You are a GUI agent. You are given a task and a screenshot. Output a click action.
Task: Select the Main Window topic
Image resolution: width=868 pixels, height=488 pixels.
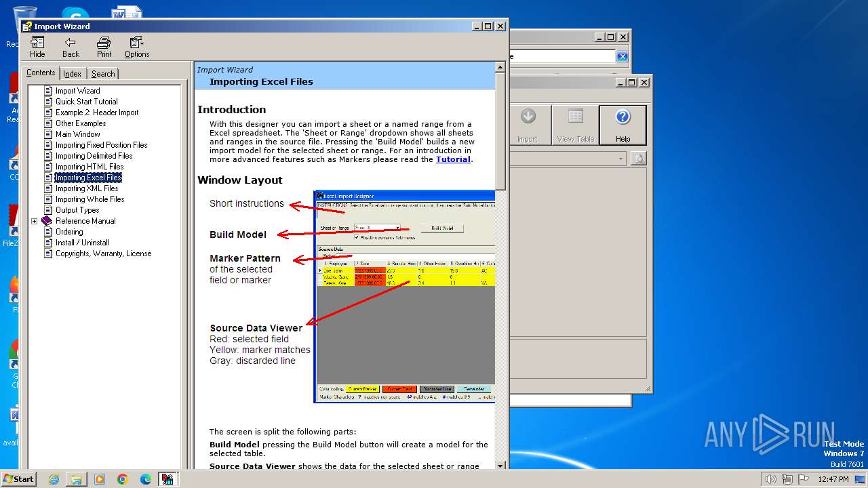click(77, 134)
